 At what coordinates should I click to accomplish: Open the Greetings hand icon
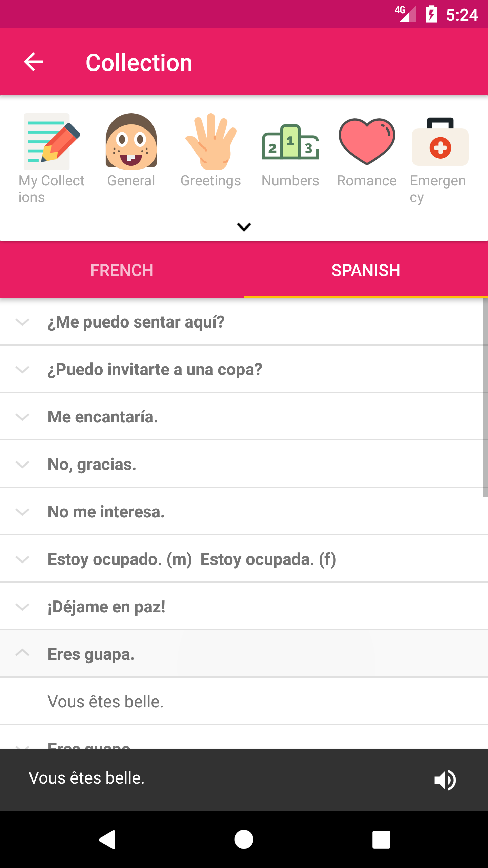tap(210, 142)
